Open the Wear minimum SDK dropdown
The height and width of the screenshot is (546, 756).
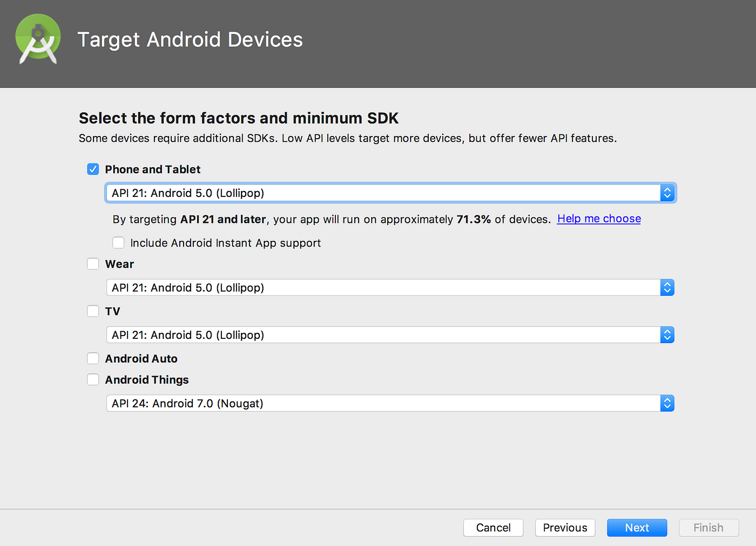pyautogui.click(x=390, y=288)
